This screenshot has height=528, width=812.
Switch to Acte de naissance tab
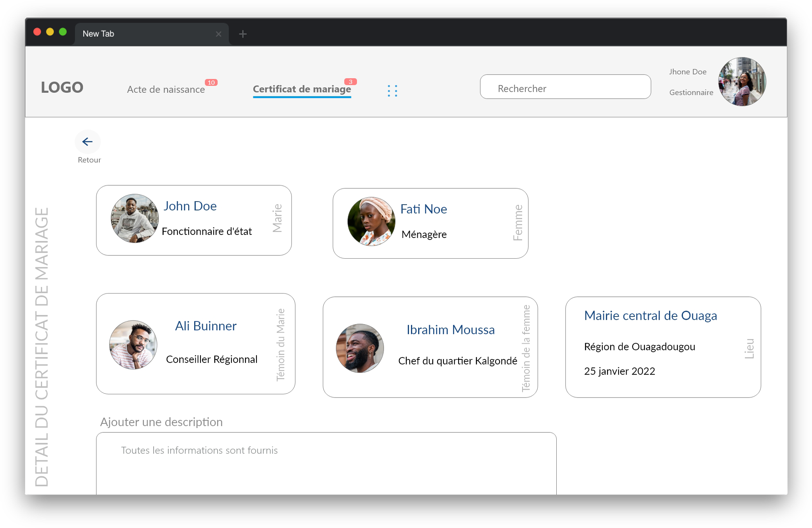[166, 89]
